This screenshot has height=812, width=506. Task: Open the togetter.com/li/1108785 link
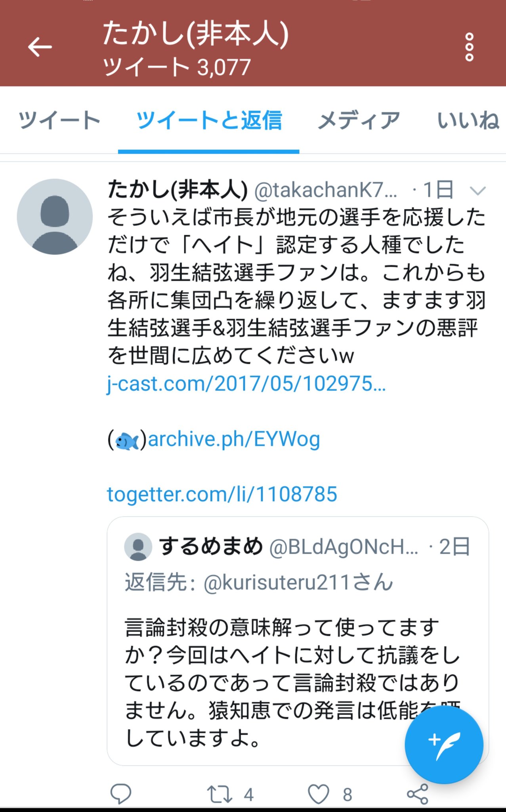tap(222, 494)
